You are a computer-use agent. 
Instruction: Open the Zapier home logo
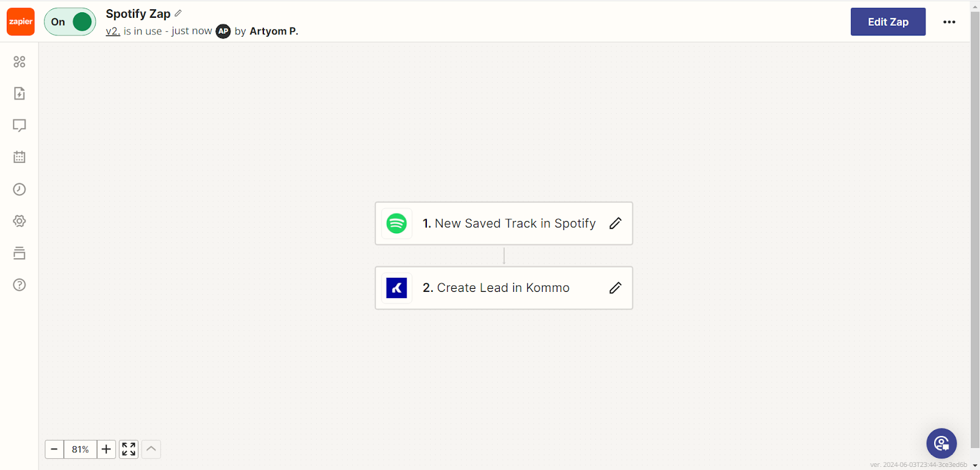coord(21,22)
